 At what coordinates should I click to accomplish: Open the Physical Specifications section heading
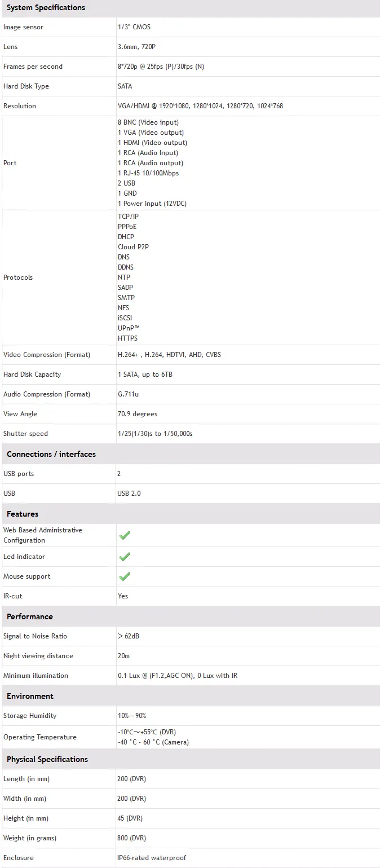pos(47,759)
